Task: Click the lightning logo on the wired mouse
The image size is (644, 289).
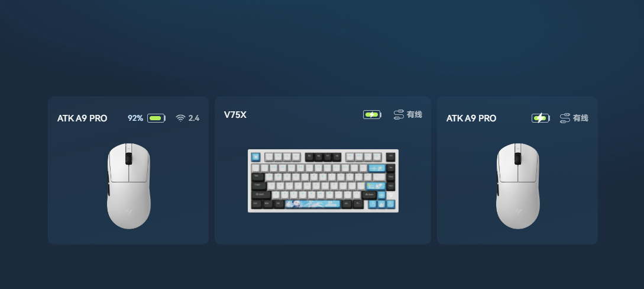Action: [518, 211]
